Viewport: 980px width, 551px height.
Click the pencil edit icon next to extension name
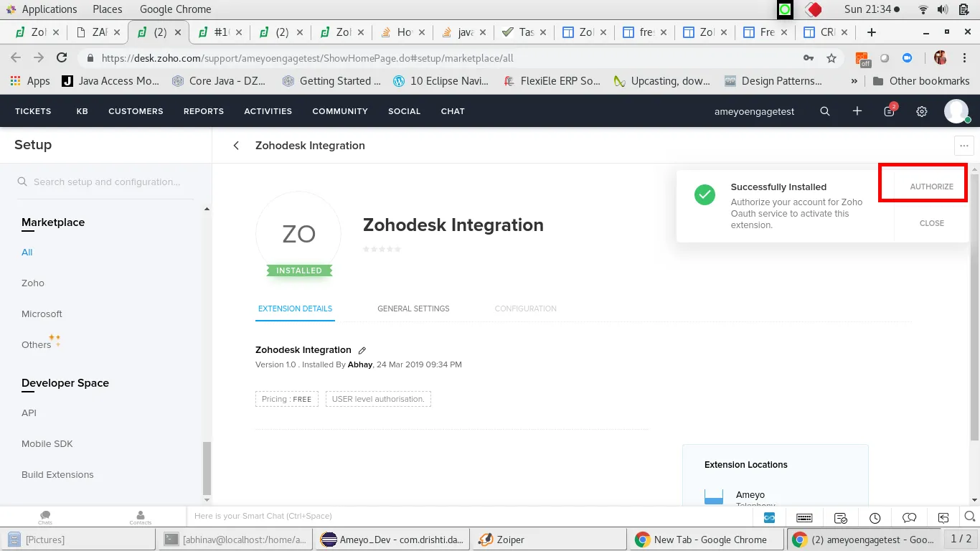click(x=362, y=350)
